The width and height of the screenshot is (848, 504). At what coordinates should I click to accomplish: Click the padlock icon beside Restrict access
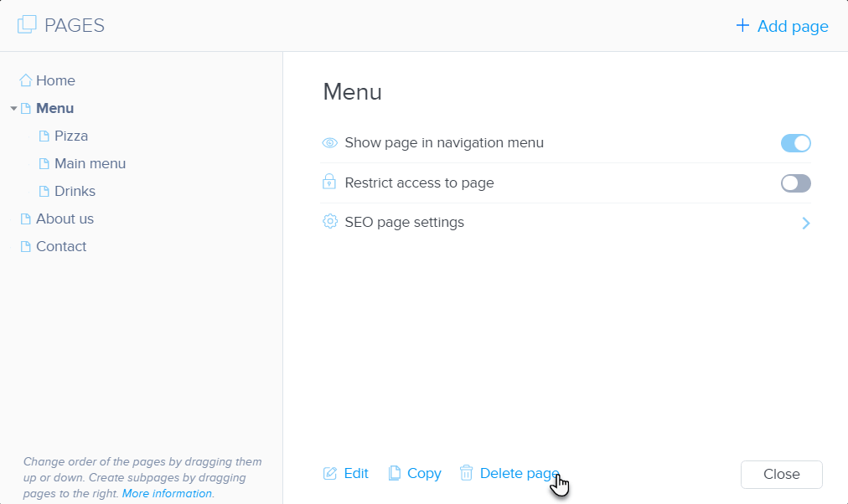click(x=330, y=183)
